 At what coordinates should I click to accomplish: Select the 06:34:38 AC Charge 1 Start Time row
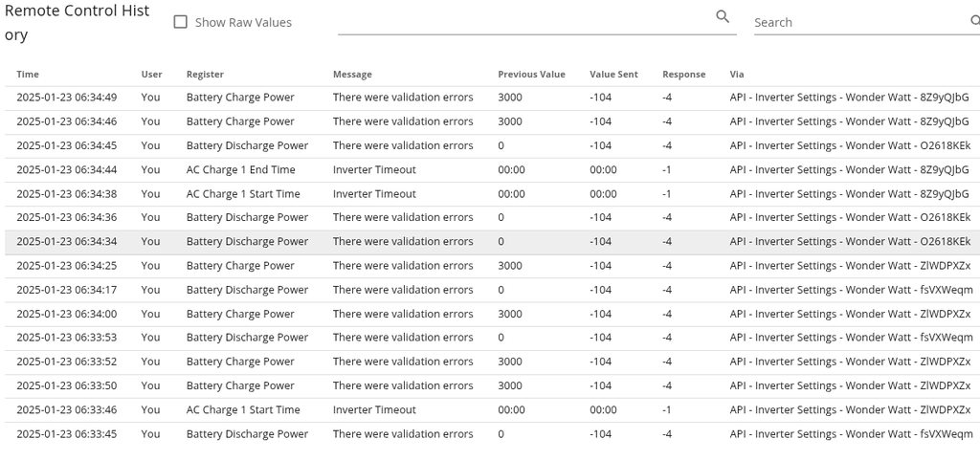point(243,194)
